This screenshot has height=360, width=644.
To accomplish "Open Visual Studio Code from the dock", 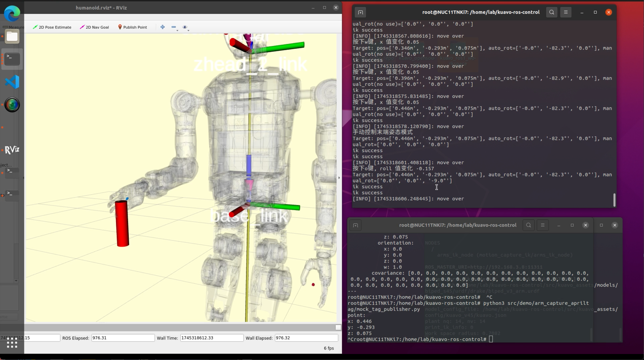I will (12, 82).
